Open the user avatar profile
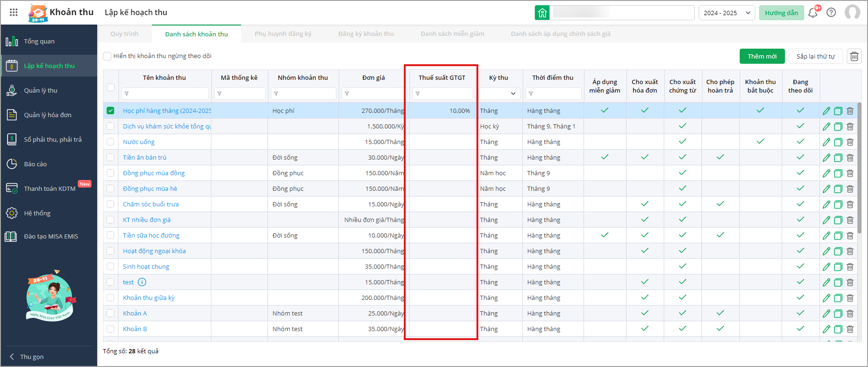Viewport: 868px width, 367px height. tap(852, 12)
